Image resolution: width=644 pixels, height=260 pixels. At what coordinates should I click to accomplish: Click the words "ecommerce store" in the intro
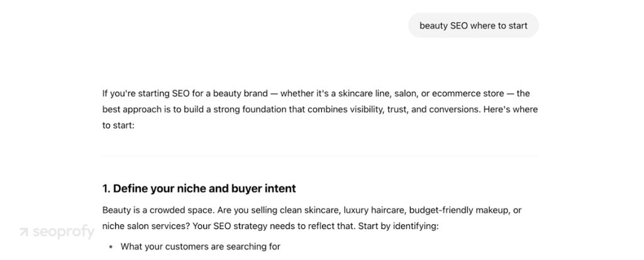(464, 94)
